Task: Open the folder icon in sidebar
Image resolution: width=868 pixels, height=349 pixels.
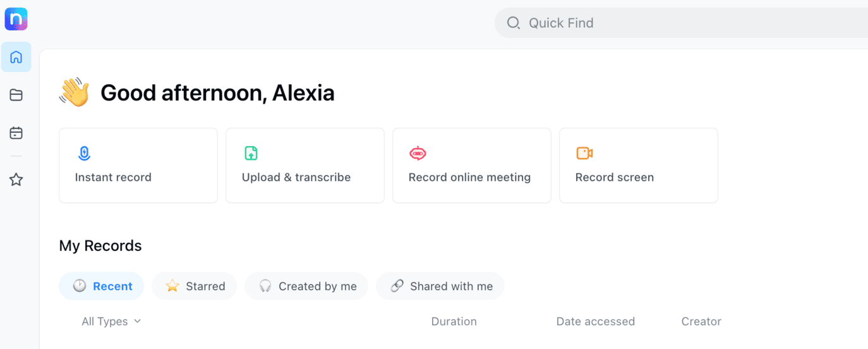Action: point(16,95)
